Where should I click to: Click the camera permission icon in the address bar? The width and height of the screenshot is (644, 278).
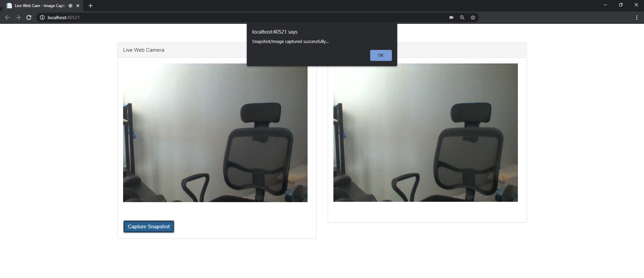[x=451, y=17]
